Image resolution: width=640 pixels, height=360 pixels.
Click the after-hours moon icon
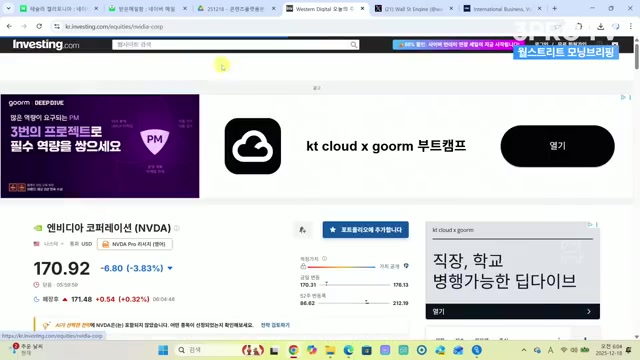click(x=36, y=299)
